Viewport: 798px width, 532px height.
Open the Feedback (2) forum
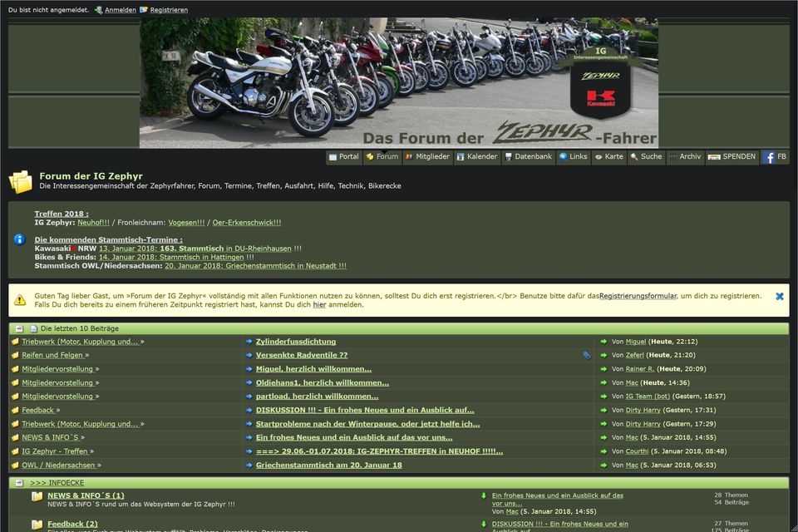tap(73, 524)
